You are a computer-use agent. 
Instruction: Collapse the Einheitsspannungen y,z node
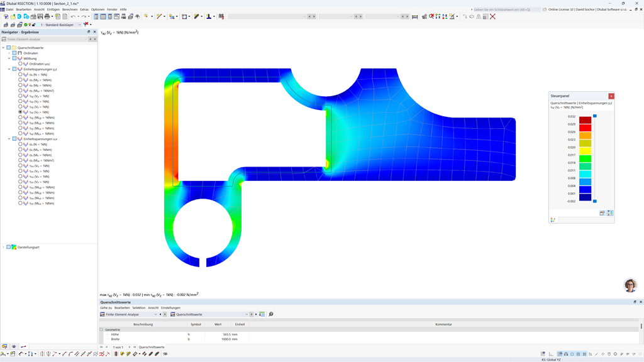pyautogui.click(x=9, y=69)
